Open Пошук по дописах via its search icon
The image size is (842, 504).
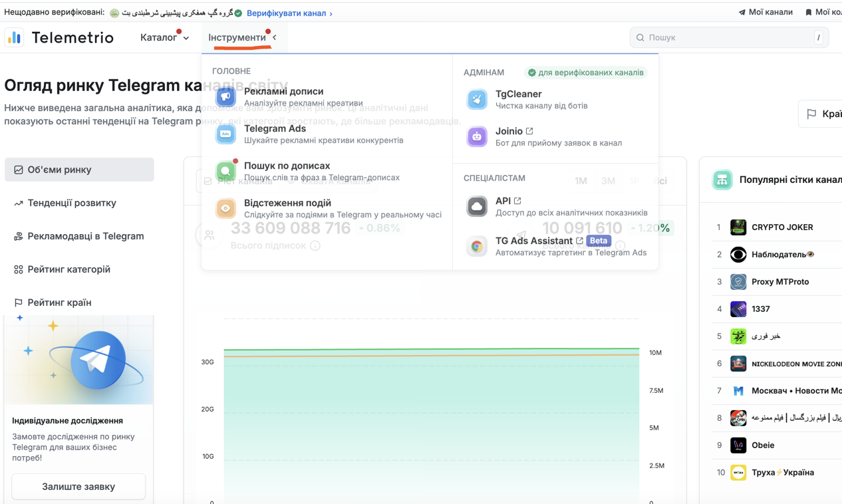click(225, 170)
